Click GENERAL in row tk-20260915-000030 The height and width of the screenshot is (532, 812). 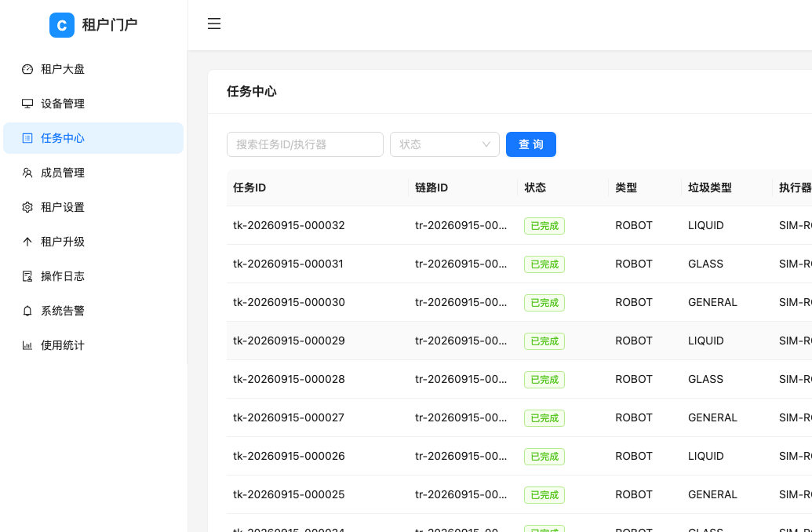pos(712,302)
